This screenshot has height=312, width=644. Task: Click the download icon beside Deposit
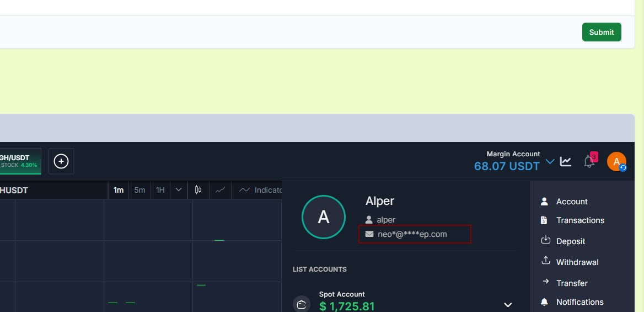(x=545, y=240)
